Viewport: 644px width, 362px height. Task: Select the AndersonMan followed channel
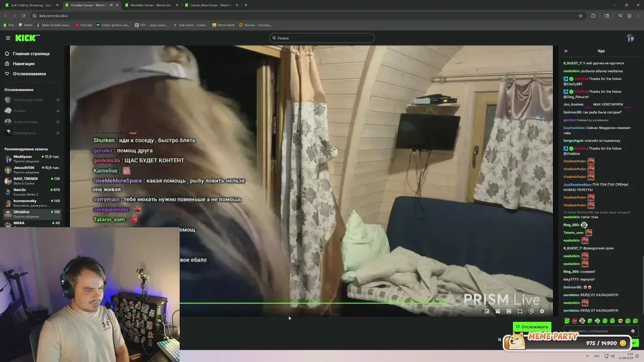point(32,122)
